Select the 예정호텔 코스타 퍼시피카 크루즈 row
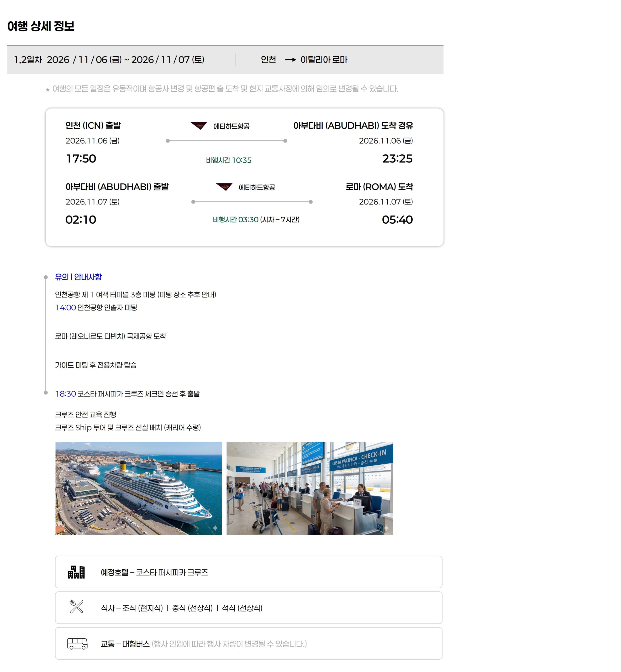 [248, 572]
